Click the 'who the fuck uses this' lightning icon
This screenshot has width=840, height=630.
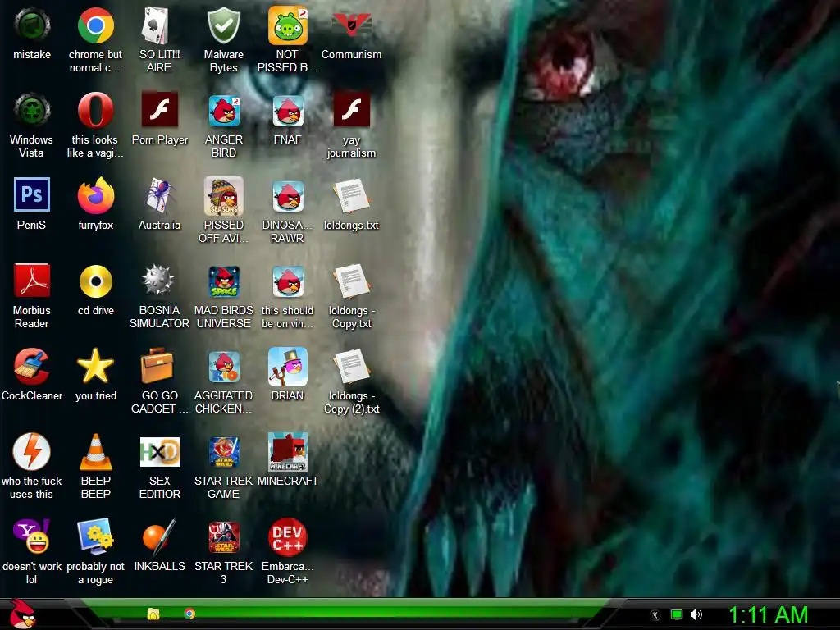pos(32,452)
